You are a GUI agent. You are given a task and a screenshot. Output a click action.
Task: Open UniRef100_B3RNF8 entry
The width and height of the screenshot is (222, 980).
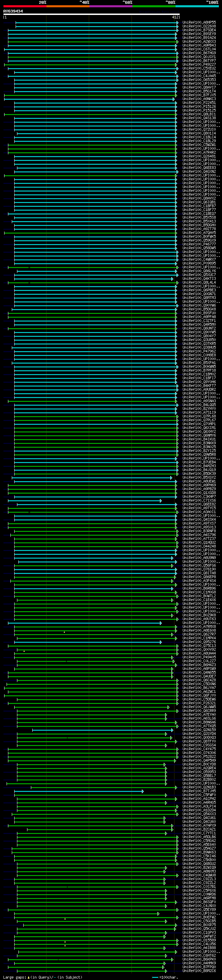tap(199, 531)
